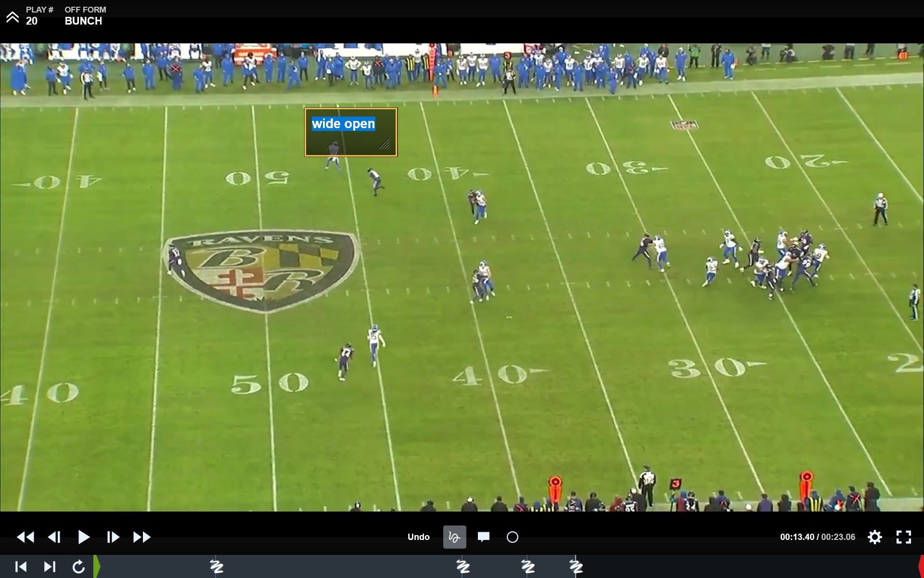Click the 'wide open' text annotation
Screen dimensions: 924x578
pyautogui.click(x=343, y=124)
